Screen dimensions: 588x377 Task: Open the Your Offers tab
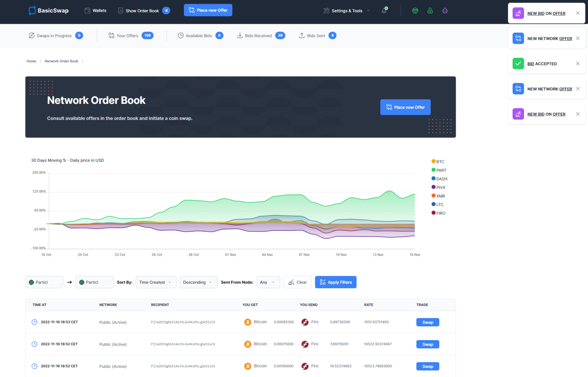click(131, 36)
